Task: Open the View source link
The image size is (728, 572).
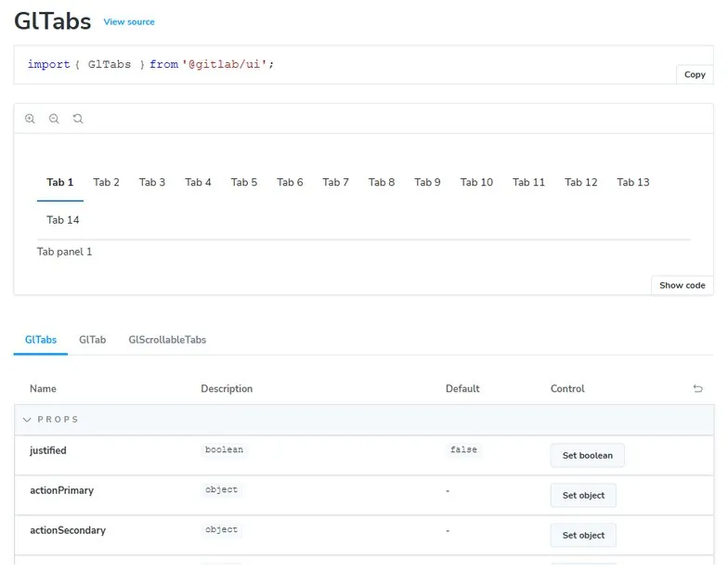Action: [x=129, y=21]
